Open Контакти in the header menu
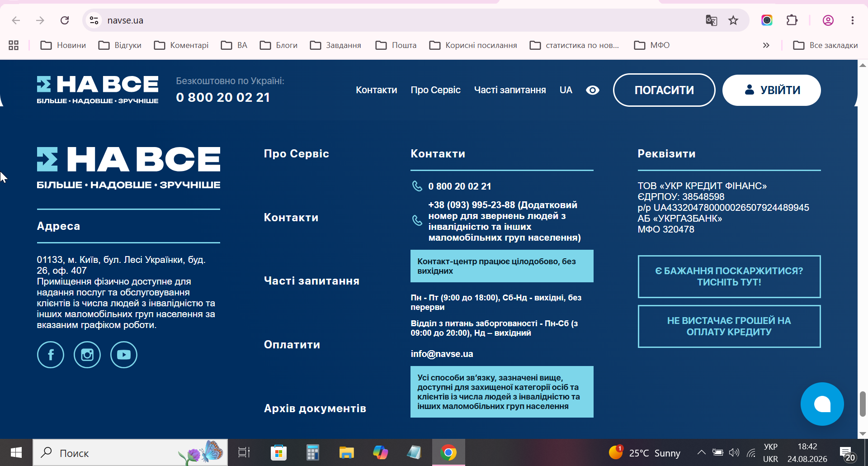This screenshot has width=868, height=466. [x=377, y=90]
